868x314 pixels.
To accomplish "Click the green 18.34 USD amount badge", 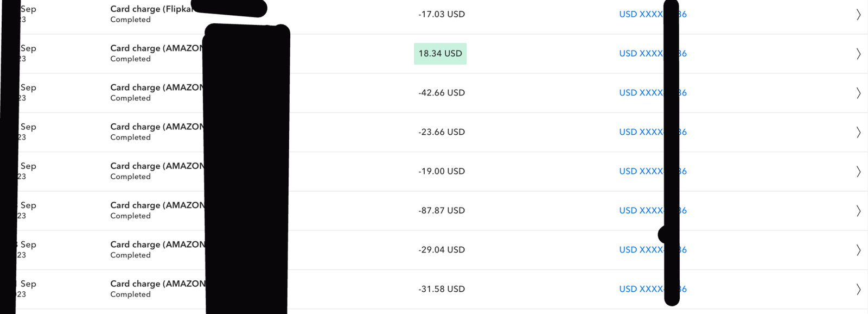I will pos(440,53).
